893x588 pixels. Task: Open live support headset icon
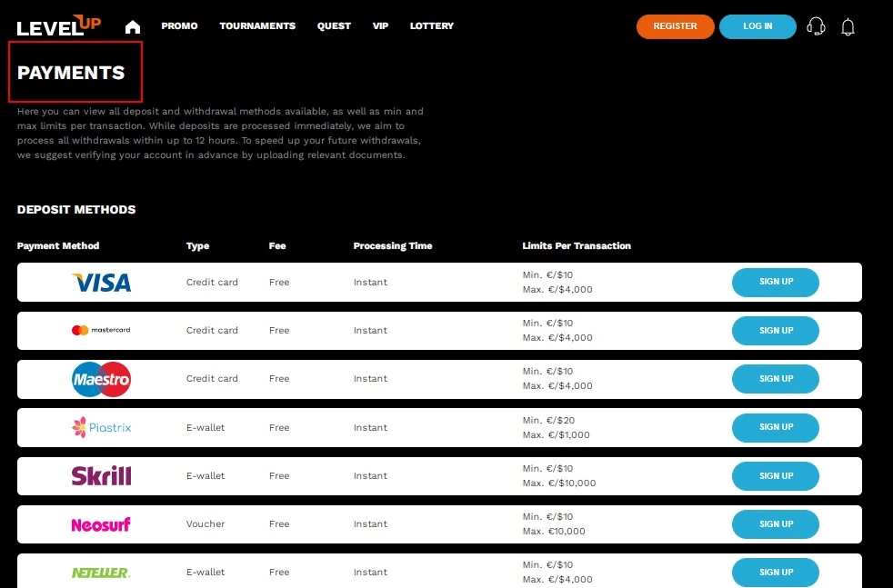point(816,26)
